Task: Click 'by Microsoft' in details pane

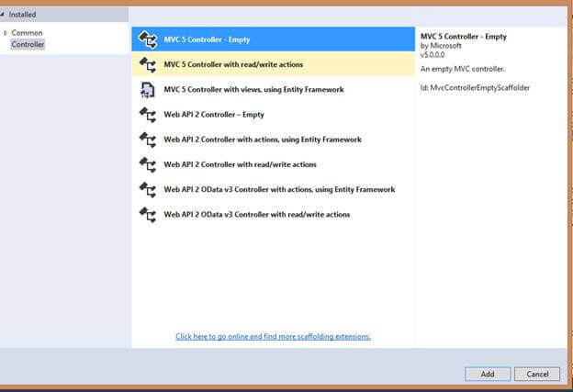Action: click(441, 46)
